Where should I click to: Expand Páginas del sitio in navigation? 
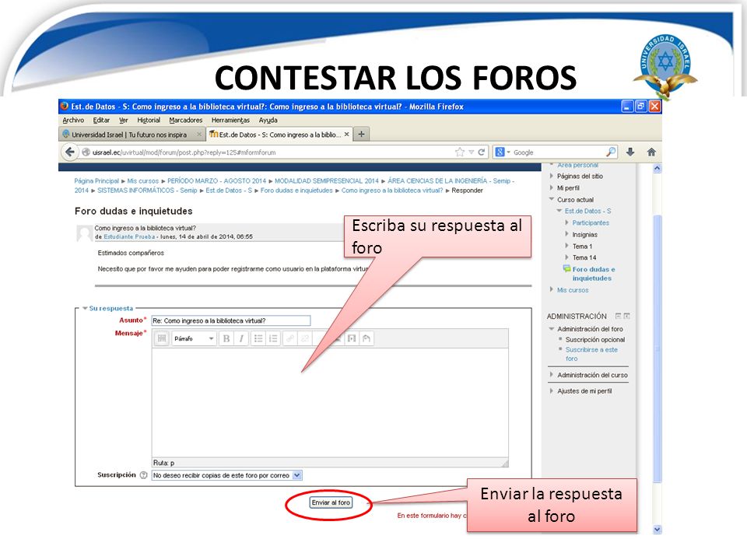pos(551,176)
